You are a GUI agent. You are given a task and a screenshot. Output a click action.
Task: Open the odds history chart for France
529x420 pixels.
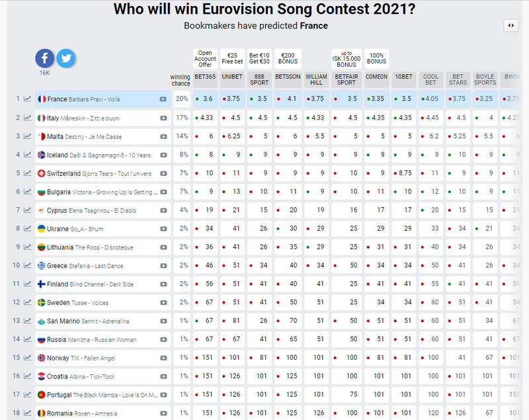[x=27, y=99]
